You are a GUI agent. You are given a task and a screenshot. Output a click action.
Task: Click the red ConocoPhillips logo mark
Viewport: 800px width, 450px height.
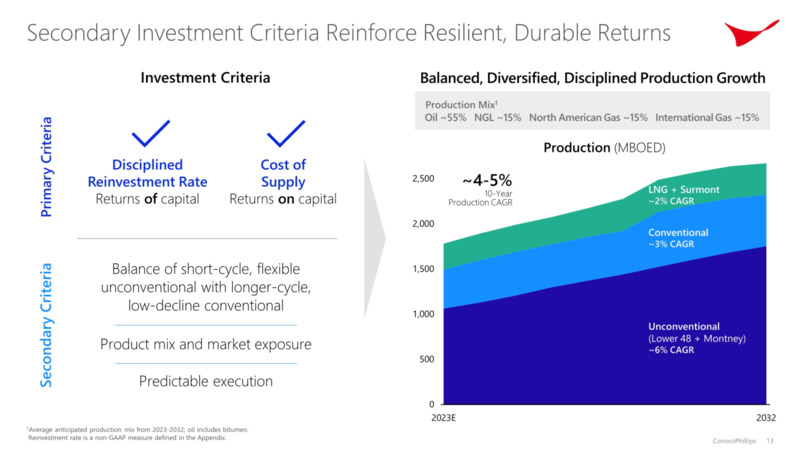click(x=751, y=33)
